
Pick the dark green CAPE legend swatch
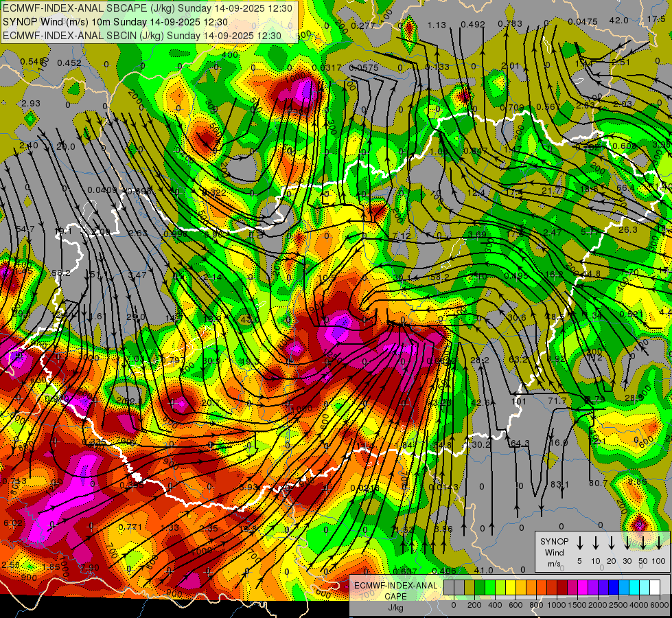[480, 588]
